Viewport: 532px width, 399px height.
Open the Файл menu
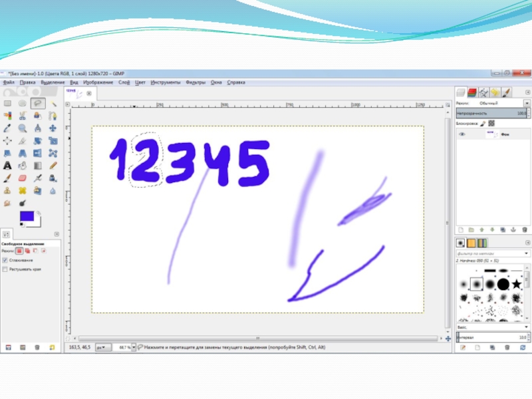click(x=9, y=82)
